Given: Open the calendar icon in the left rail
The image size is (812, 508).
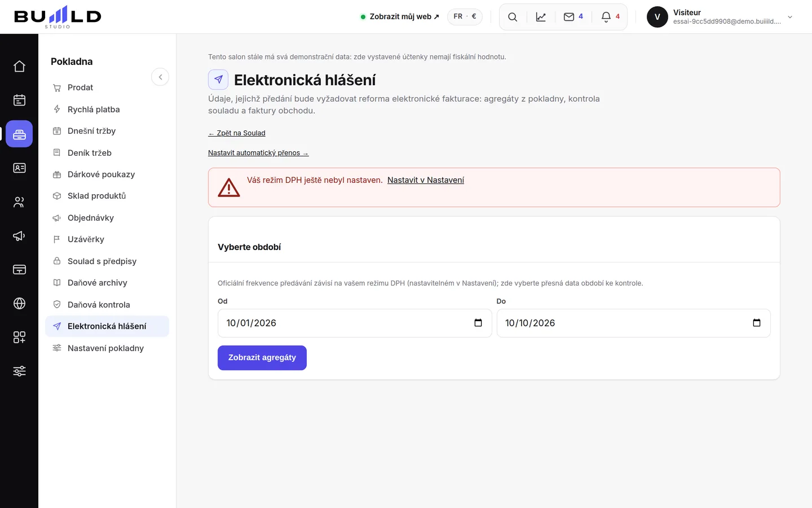Looking at the screenshot, I should click(19, 100).
